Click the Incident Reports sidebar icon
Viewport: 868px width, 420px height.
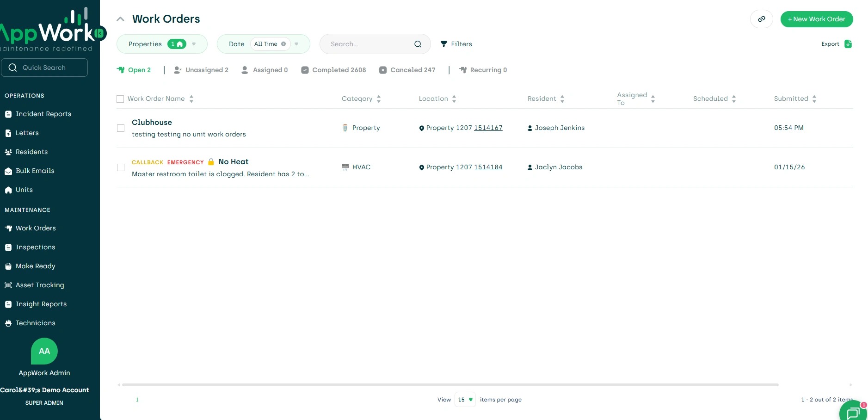[x=8, y=114]
